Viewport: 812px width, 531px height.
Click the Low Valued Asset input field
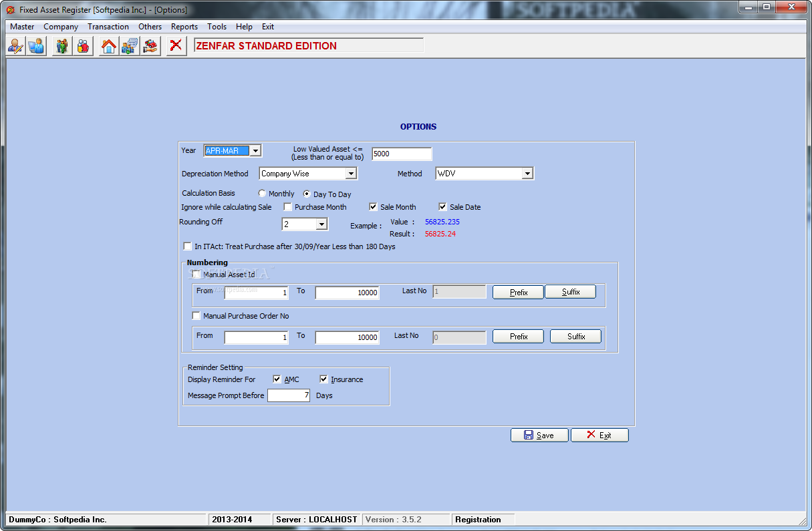click(x=402, y=154)
